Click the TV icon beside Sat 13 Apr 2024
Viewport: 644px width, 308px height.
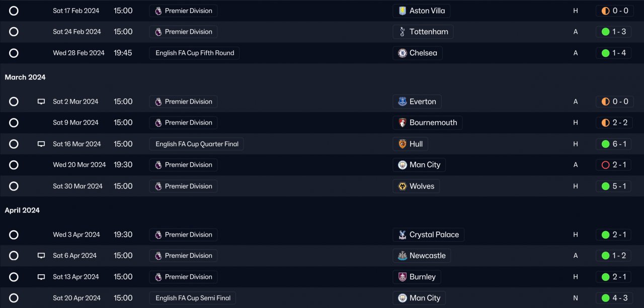click(41, 277)
